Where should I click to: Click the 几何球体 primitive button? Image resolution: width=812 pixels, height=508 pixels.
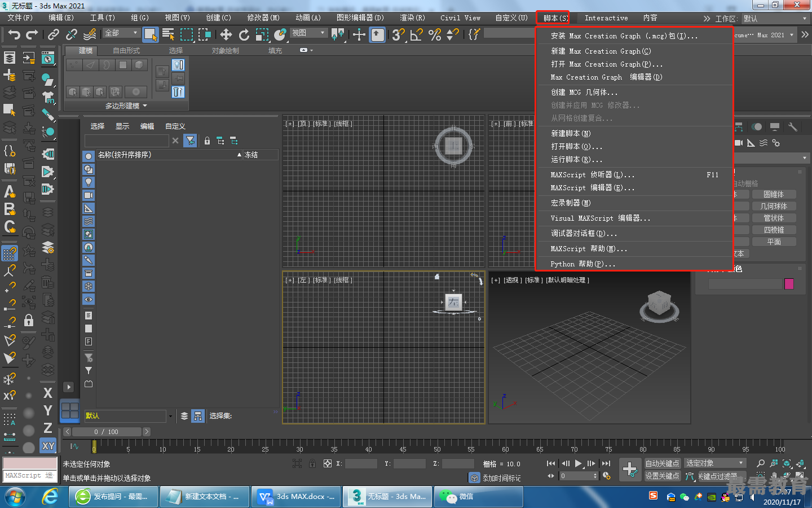774,206
